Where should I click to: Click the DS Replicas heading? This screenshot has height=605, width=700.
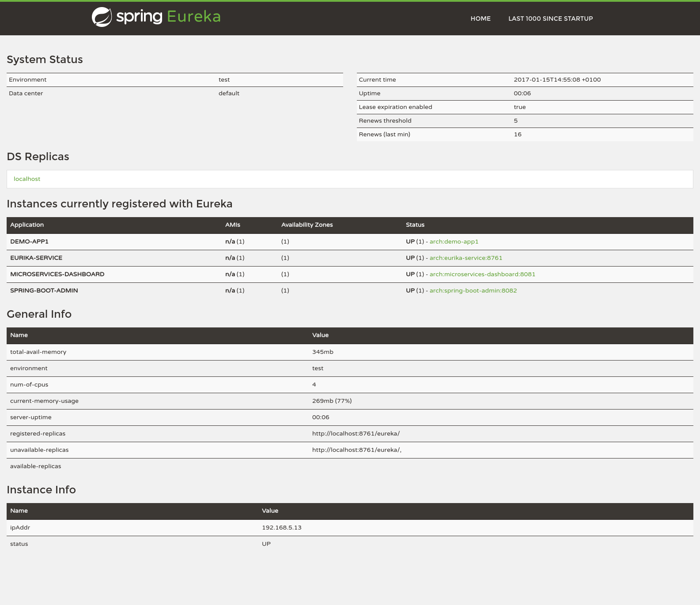tap(38, 157)
